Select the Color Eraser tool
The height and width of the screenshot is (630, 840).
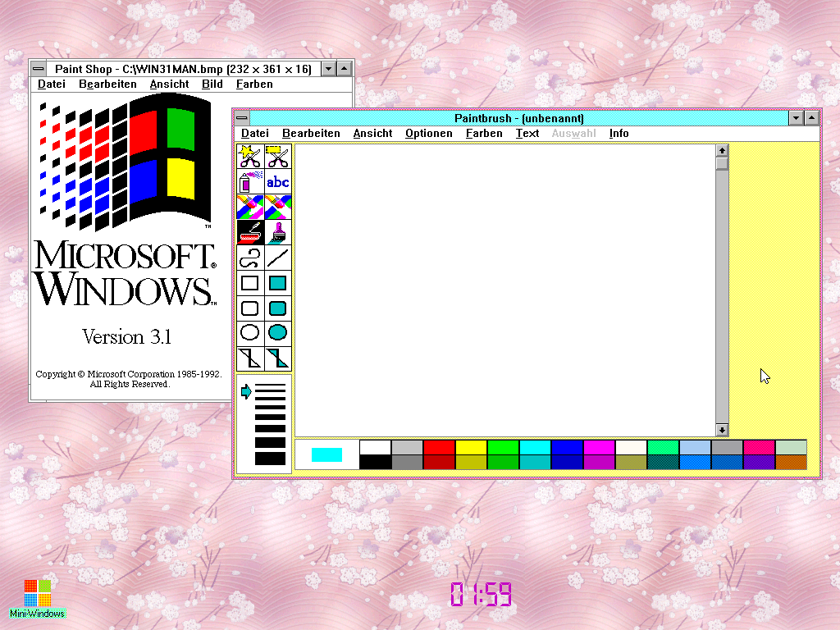250,208
